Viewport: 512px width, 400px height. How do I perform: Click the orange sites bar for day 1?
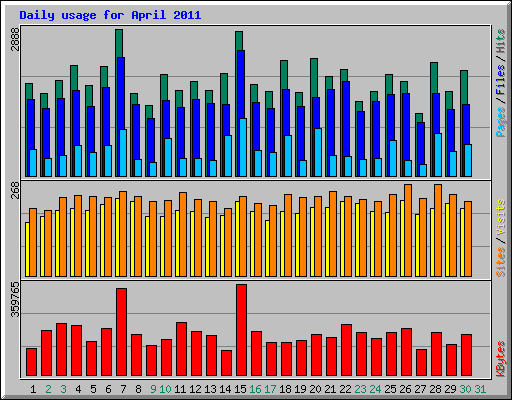33,242
